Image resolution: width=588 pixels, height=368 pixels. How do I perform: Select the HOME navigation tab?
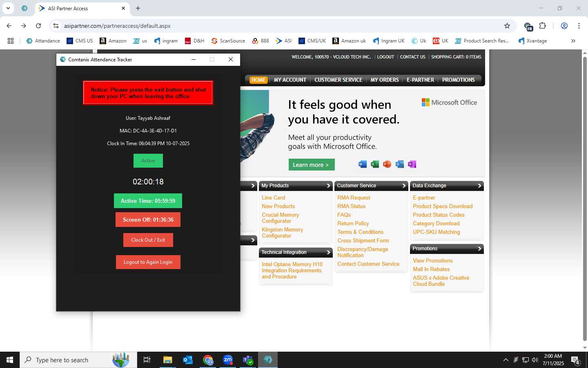coord(258,80)
